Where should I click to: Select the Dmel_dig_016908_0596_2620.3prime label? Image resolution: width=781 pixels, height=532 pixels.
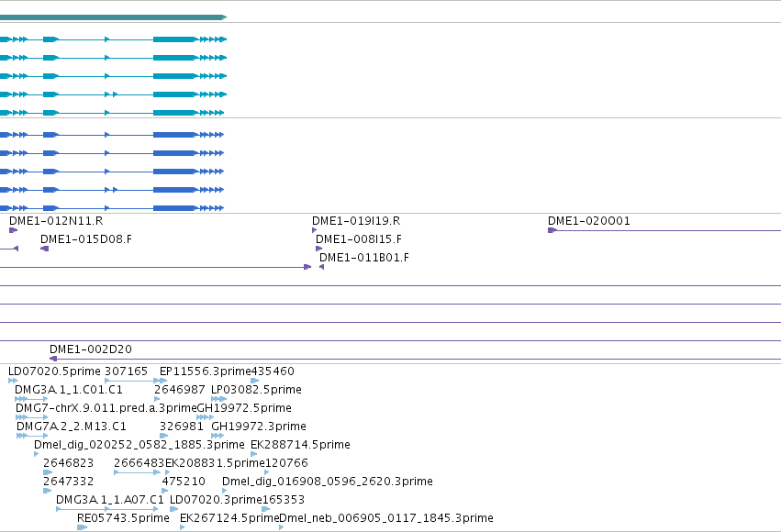click(328, 482)
